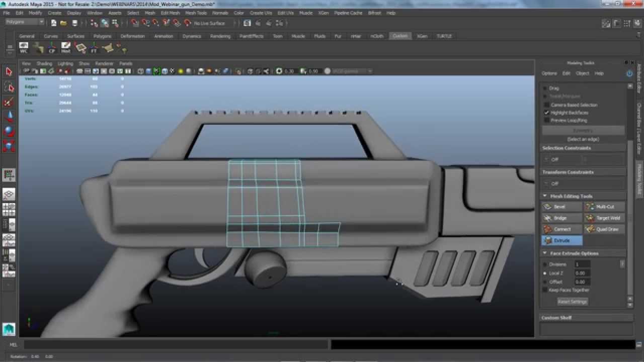The width and height of the screenshot is (644, 362).
Task: Select by object type mode icon
Action: (105, 23)
